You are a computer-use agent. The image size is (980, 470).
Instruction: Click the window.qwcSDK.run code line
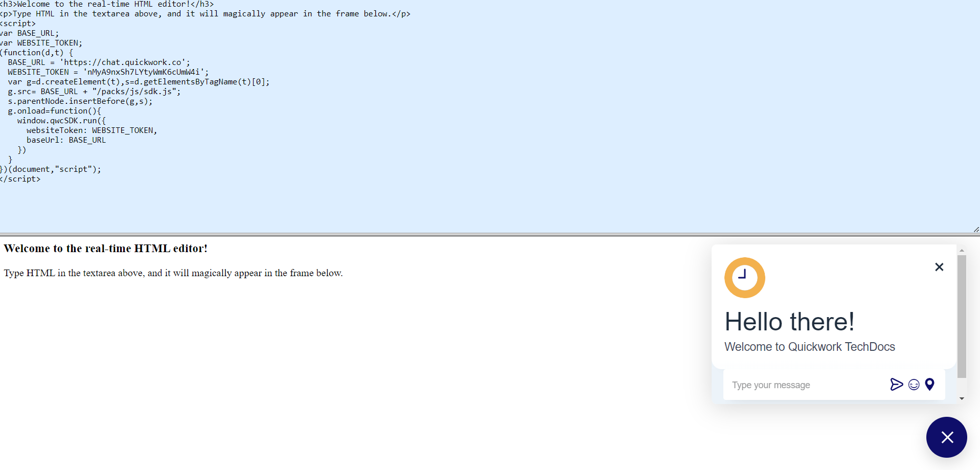pyautogui.click(x=61, y=121)
